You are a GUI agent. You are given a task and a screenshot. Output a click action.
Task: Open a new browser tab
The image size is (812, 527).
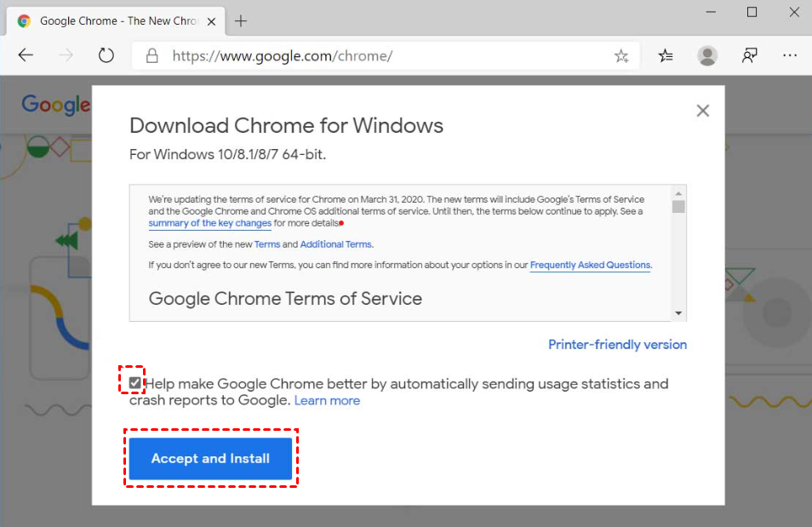coord(241,21)
